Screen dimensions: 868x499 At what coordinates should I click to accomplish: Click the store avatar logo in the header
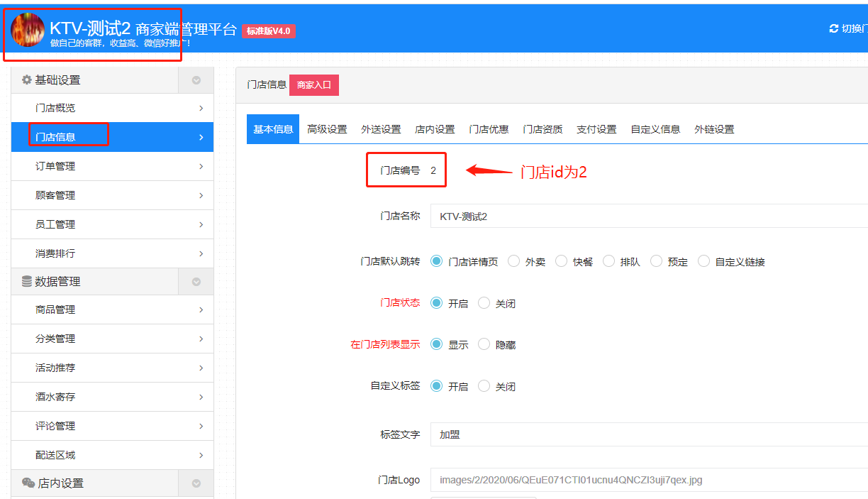tap(27, 30)
